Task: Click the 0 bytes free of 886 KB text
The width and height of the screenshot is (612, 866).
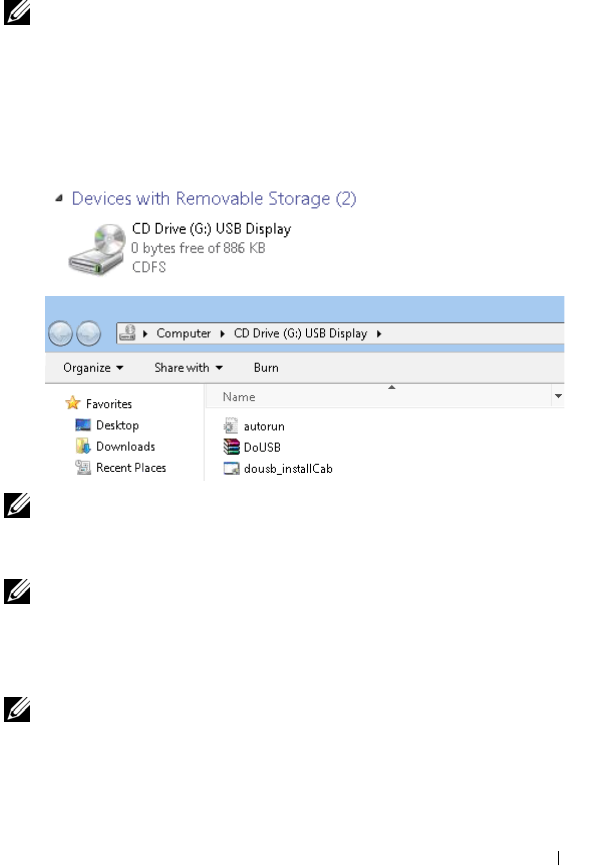Action: (x=198, y=248)
